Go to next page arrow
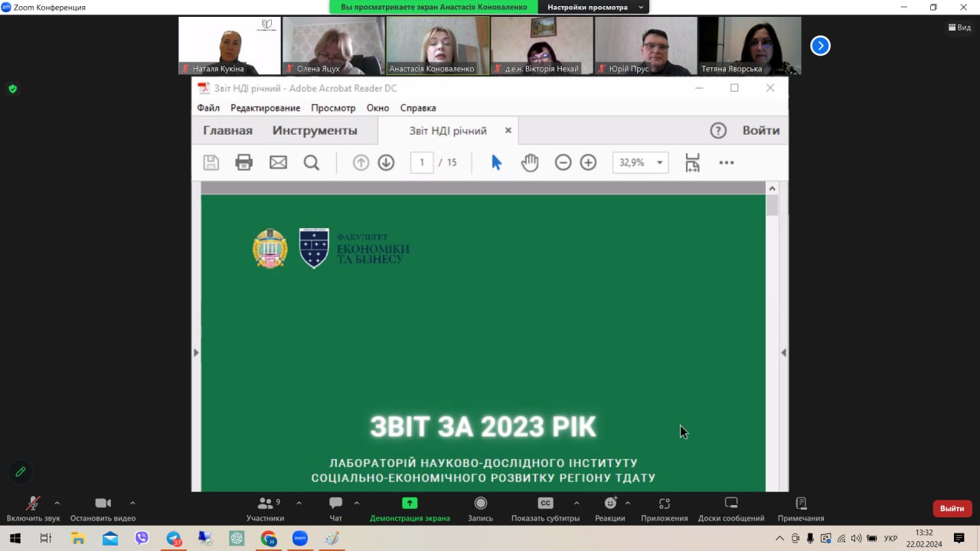980x551 pixels. [x=386, y=162]
